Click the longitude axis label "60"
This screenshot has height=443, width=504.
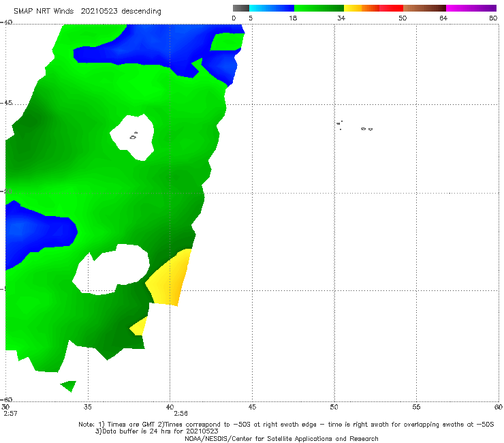coord(499,407)
